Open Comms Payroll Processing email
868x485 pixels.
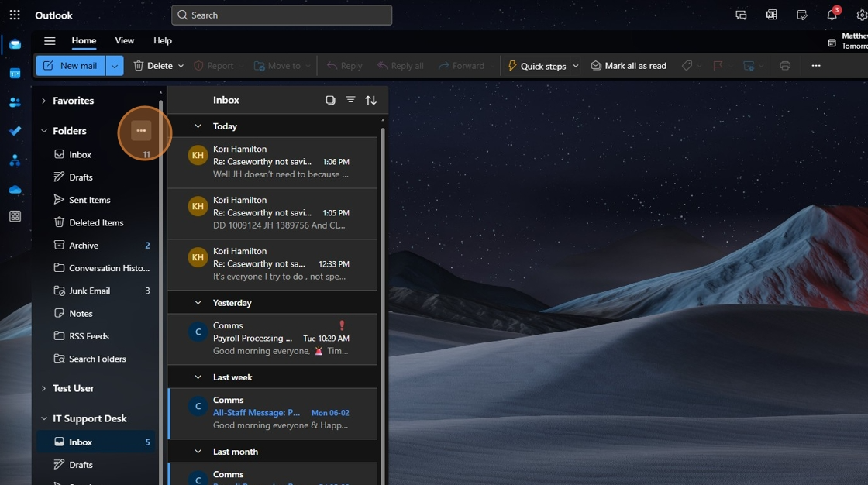(x=273, y=339)
